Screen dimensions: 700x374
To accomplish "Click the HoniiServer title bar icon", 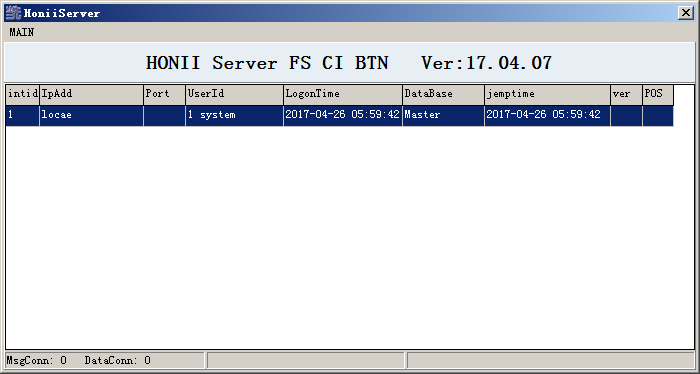I will pos(13,13).
